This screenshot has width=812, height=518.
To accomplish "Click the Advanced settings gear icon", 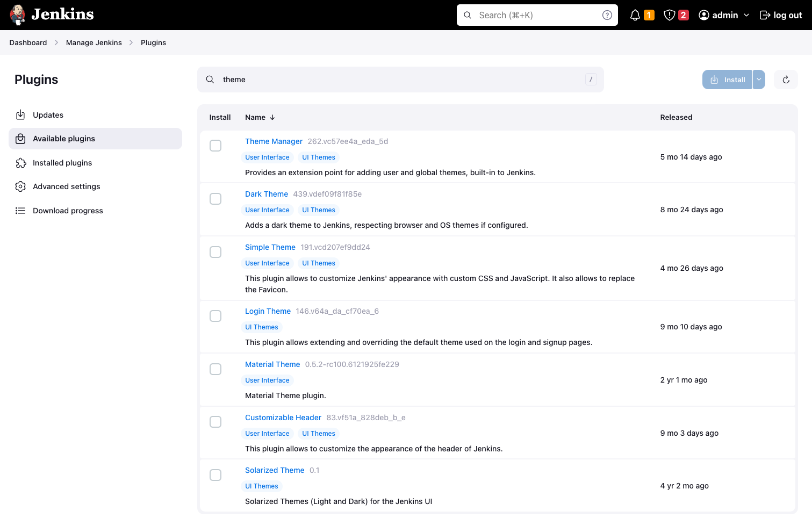I will [x=20, y=186].
